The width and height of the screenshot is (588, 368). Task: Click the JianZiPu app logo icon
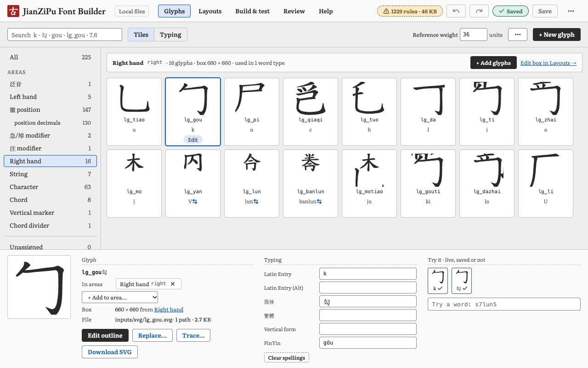coord(13,11)
